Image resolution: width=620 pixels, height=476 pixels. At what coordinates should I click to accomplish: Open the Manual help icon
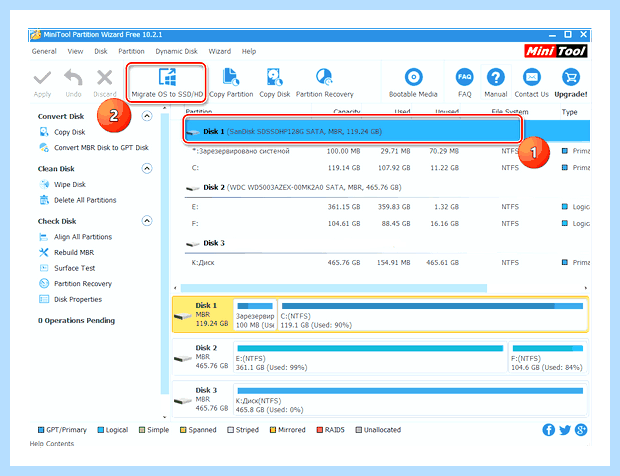(x=495, y=77)
